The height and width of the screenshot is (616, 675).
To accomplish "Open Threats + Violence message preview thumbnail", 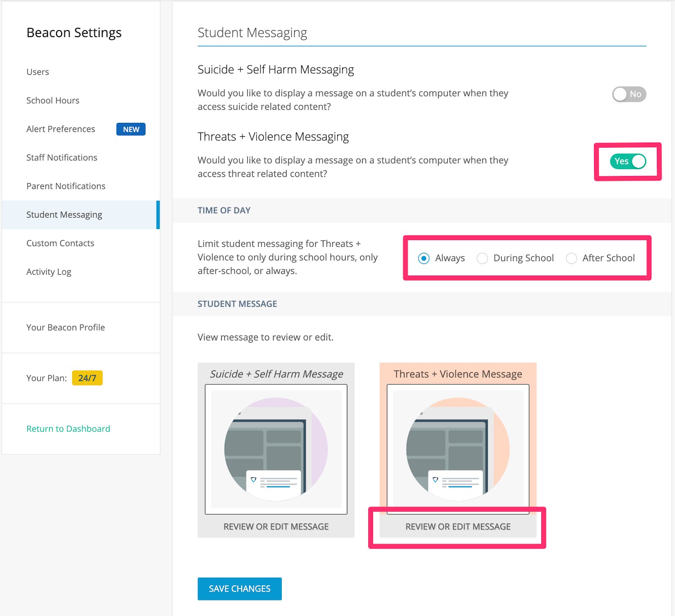I will [x=458, y=449].
